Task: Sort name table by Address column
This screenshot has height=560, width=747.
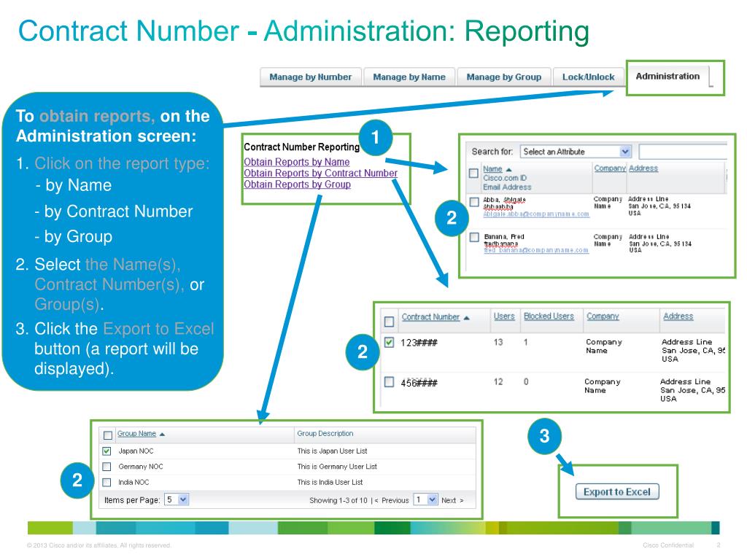Action: click(x=643, y=168)
